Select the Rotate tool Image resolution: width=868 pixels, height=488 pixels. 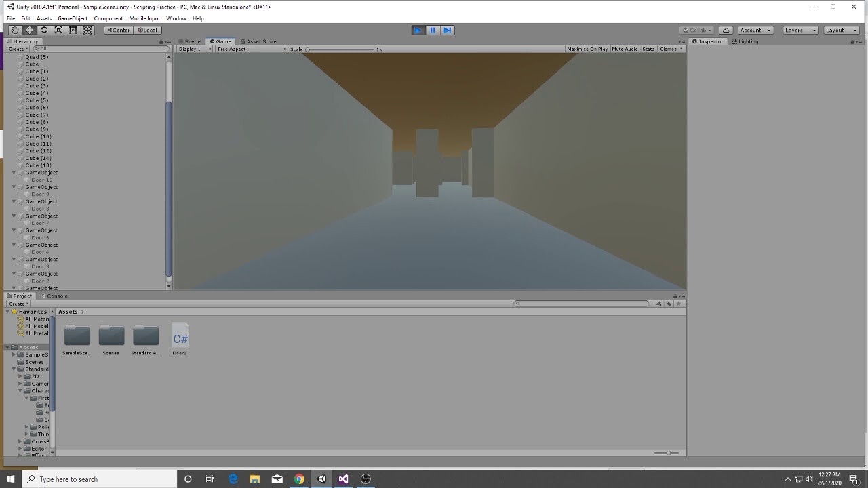43,30
